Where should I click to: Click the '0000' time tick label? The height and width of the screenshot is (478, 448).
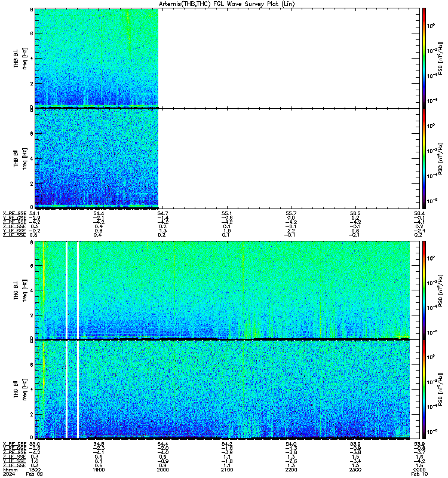click(x=420, y=470)
